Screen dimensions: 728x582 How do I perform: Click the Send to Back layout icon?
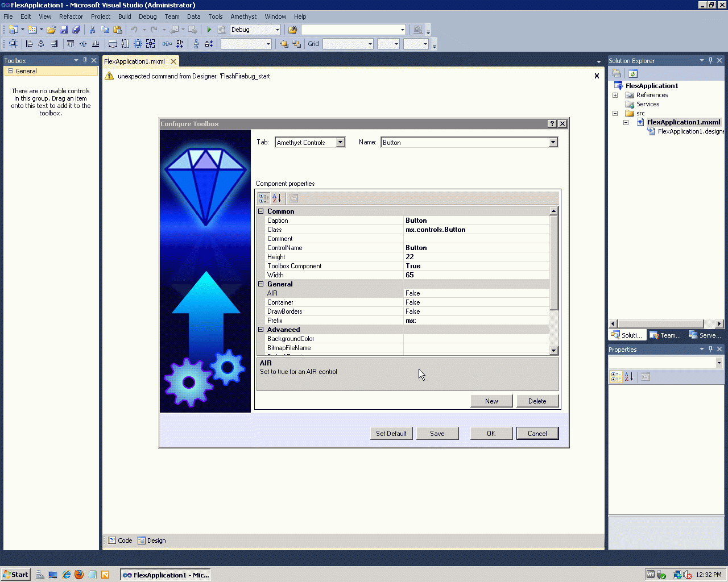pyautogui.click(x=296, y=44)
